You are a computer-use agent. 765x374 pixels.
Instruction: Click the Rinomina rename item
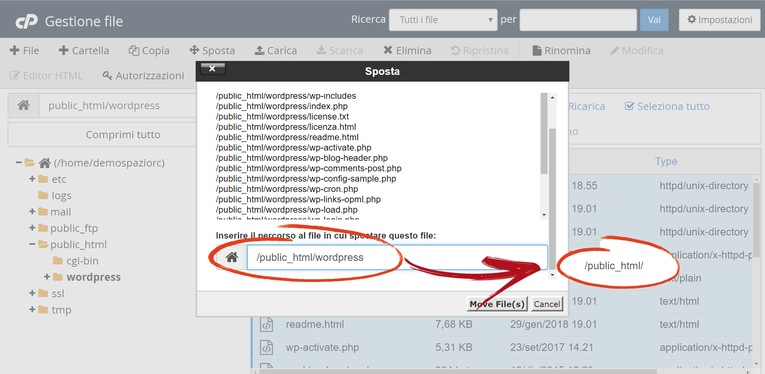click(x=561, y=51)
